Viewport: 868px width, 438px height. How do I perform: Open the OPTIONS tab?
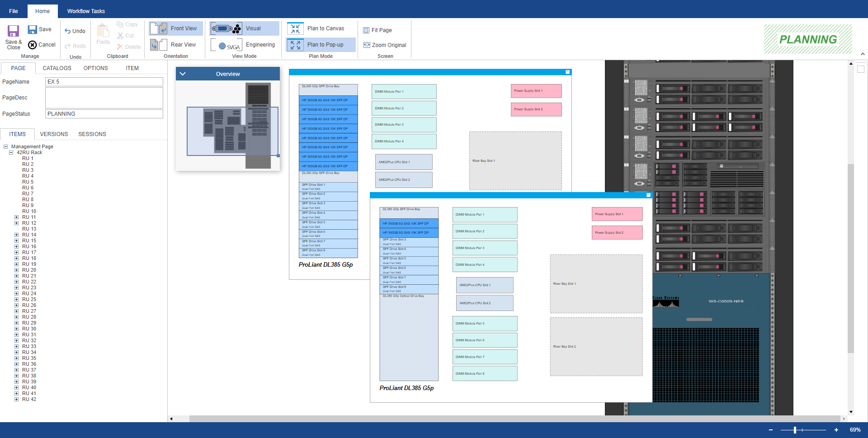(x=95, y=68)
